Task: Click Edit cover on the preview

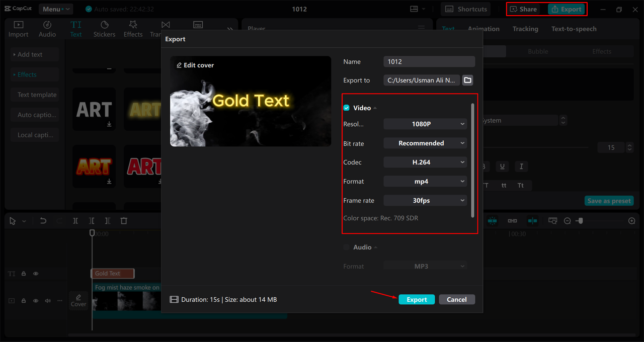Action: (x=195, y=65)
